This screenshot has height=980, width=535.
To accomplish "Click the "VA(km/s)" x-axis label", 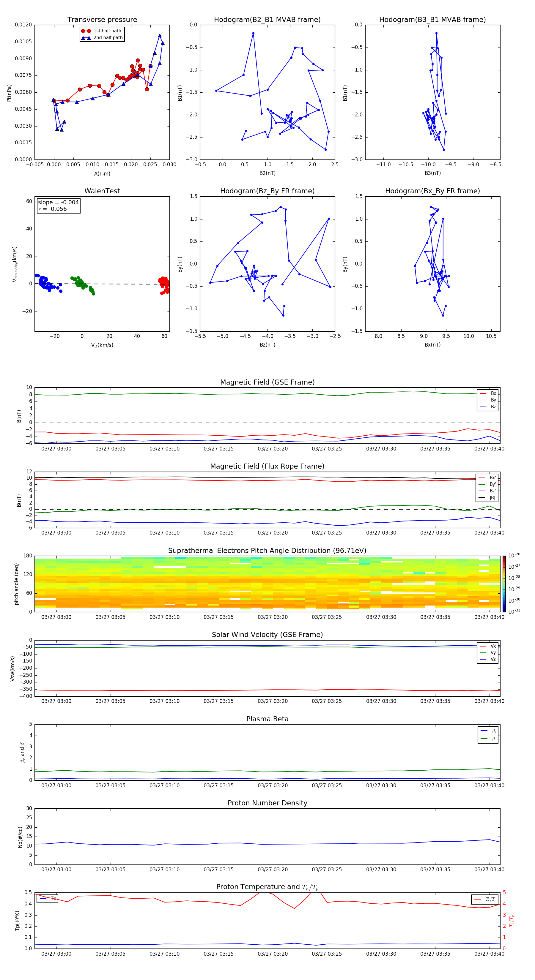I will [x=102, y=345].
